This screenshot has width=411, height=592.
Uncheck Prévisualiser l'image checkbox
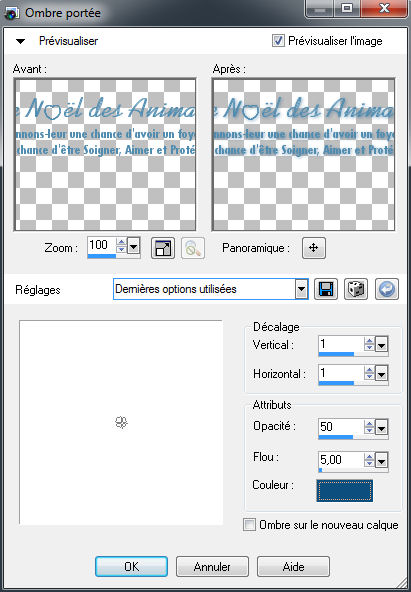pyautogui.click(x=278, y=41)
